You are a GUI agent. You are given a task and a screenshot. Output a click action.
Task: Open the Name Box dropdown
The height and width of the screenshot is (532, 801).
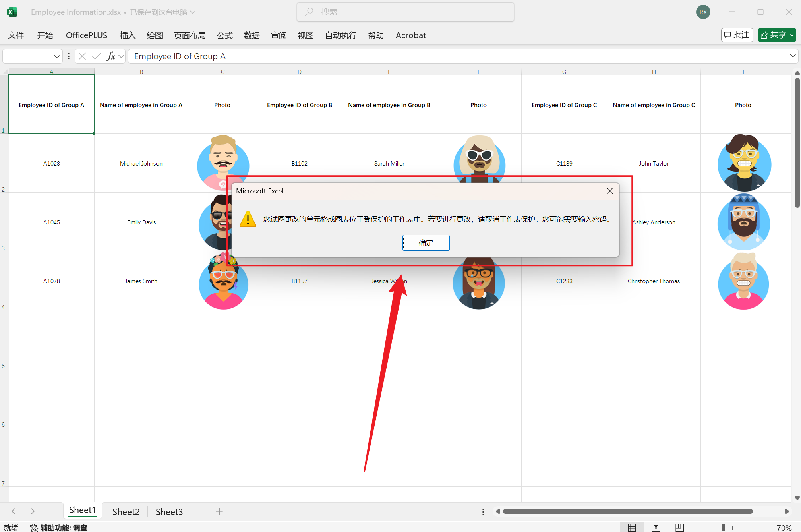pos(57,56)
